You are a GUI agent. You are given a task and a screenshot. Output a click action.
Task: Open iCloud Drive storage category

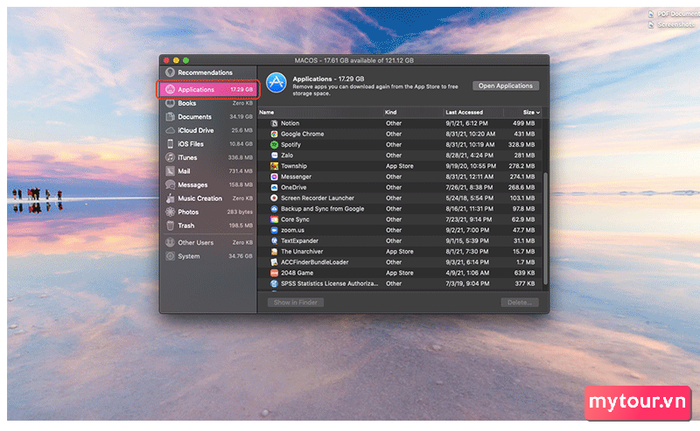click(196, 130)
